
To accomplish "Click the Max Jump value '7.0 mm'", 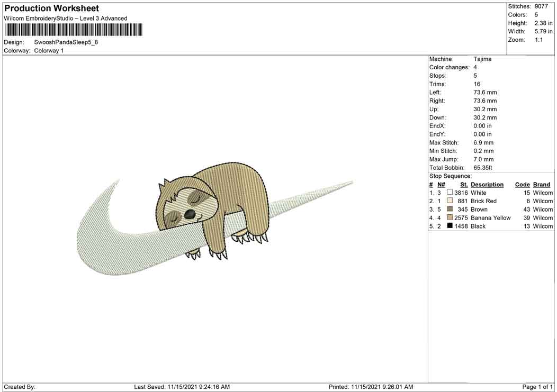I will pos(483,159).
